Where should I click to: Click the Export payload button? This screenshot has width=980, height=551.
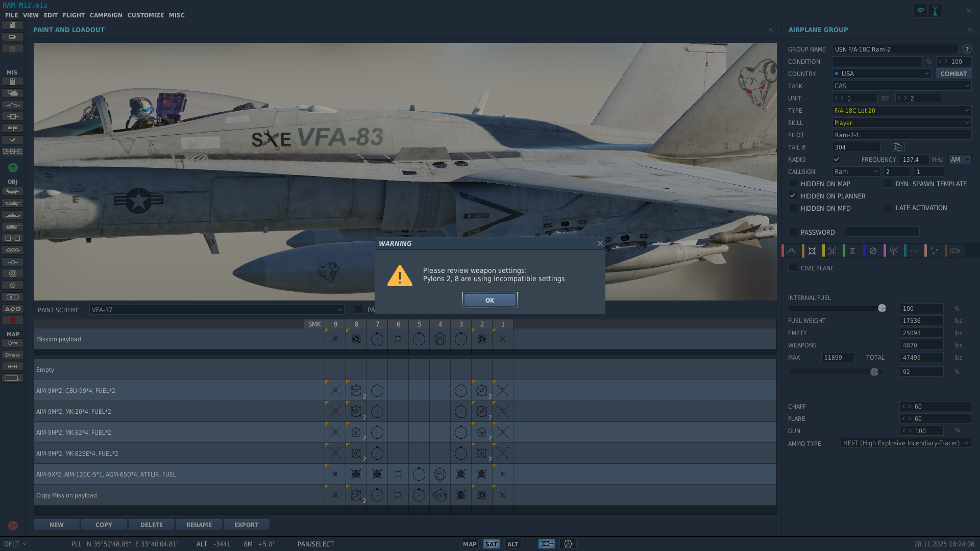pyautogui.click(x=246, y=525)
